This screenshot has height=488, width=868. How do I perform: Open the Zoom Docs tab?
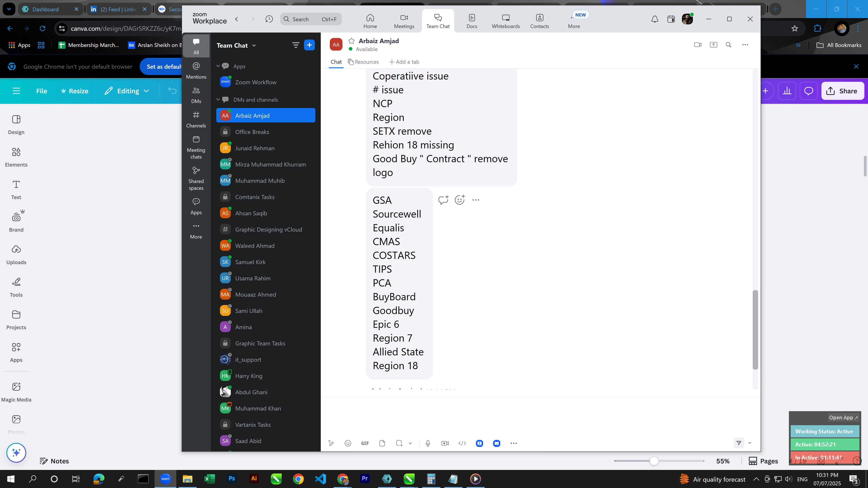472,21
